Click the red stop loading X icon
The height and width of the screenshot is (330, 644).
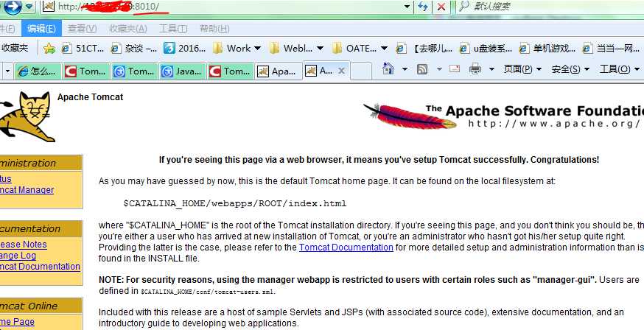coord(441,7)
